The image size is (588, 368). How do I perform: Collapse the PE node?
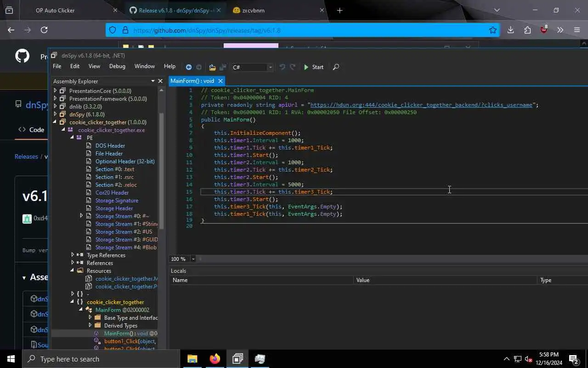73,138
